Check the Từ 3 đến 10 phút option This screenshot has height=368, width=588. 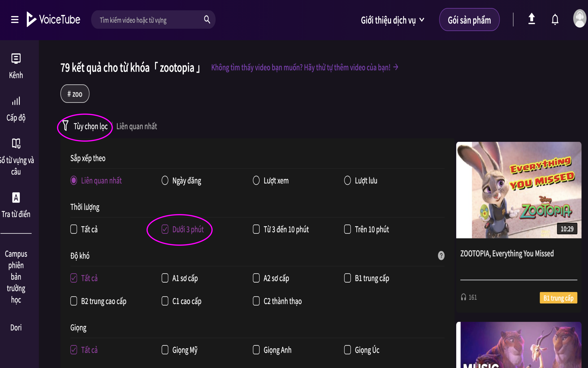256,229
